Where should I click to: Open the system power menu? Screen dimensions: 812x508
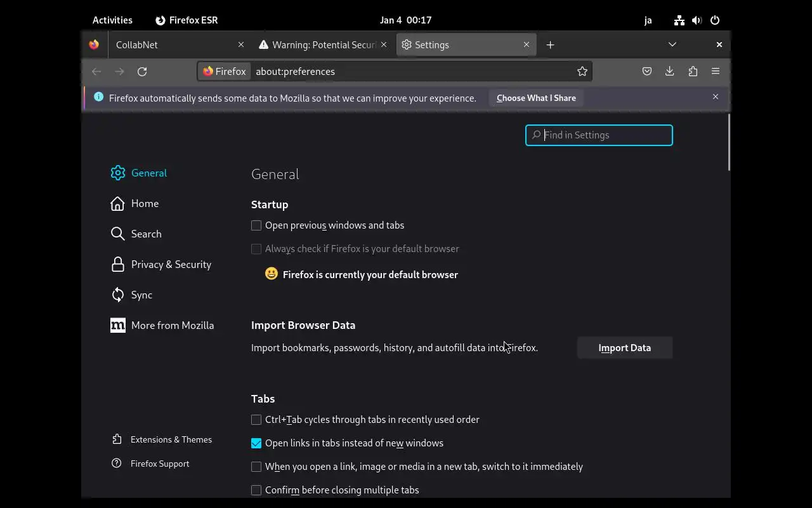click(715, 20)
